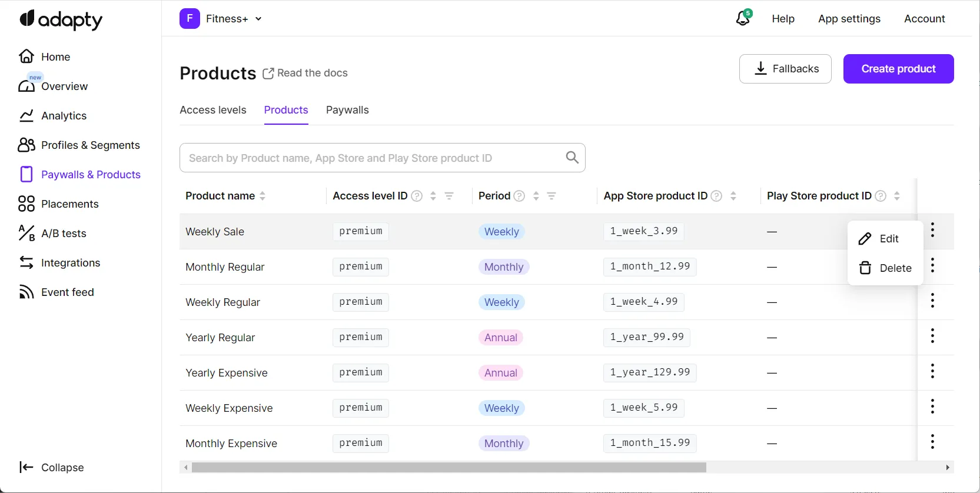Open the filter icon for Access level ID

click(x=449, y=196)
